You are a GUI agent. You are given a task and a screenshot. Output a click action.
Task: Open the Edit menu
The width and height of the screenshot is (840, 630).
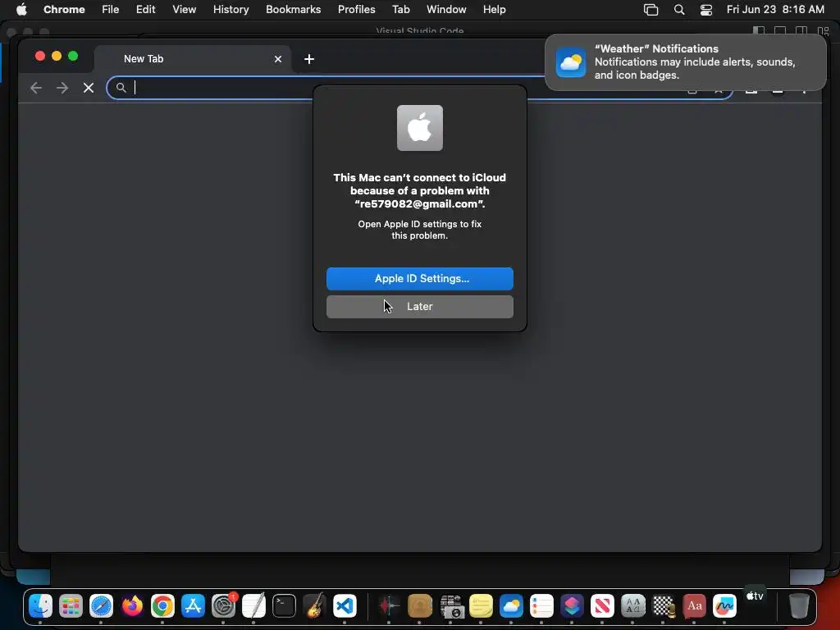(x=145, y=10)
